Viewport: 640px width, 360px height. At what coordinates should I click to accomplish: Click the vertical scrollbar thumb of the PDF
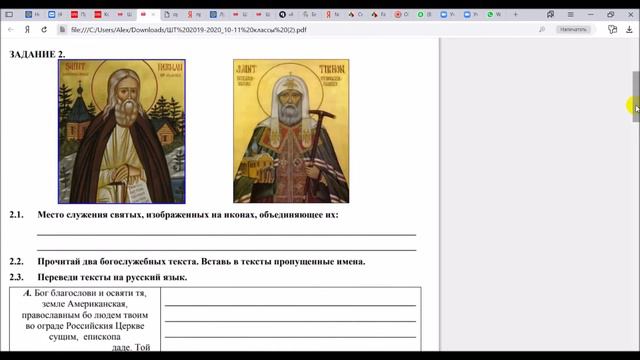[636, 96]
